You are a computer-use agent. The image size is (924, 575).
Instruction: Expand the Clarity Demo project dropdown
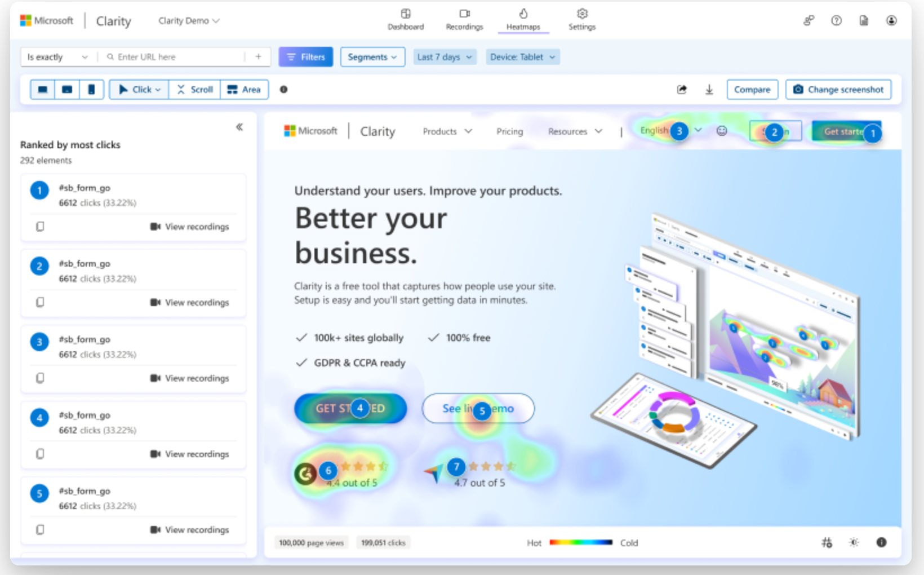point(189,21)
